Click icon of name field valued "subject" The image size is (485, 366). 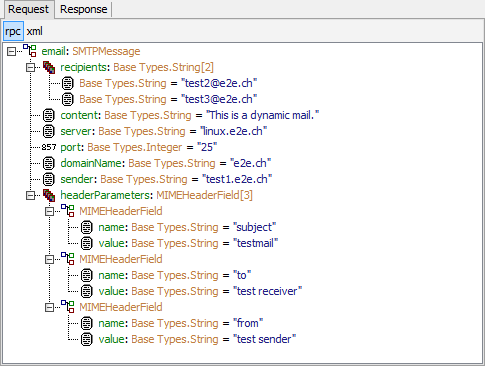(87, 227)
